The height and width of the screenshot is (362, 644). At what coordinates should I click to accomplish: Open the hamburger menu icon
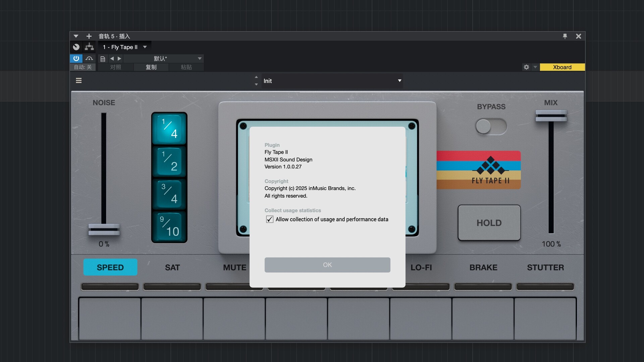point(79,80)
